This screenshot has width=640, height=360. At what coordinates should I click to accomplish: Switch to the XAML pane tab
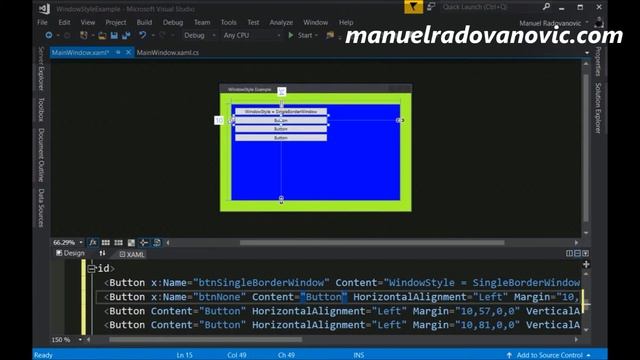click(132, 254)
